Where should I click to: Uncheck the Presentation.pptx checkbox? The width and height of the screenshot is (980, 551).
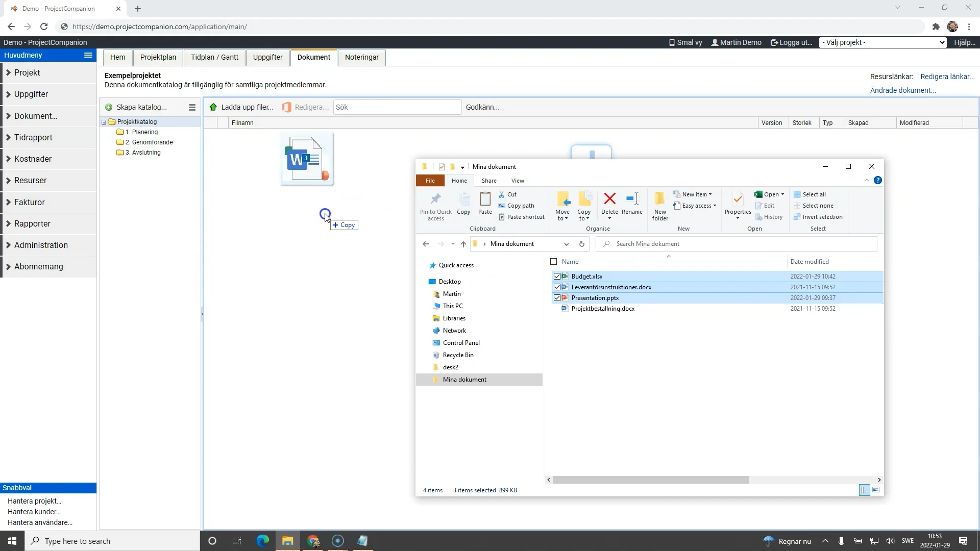[x=557, y=298]
